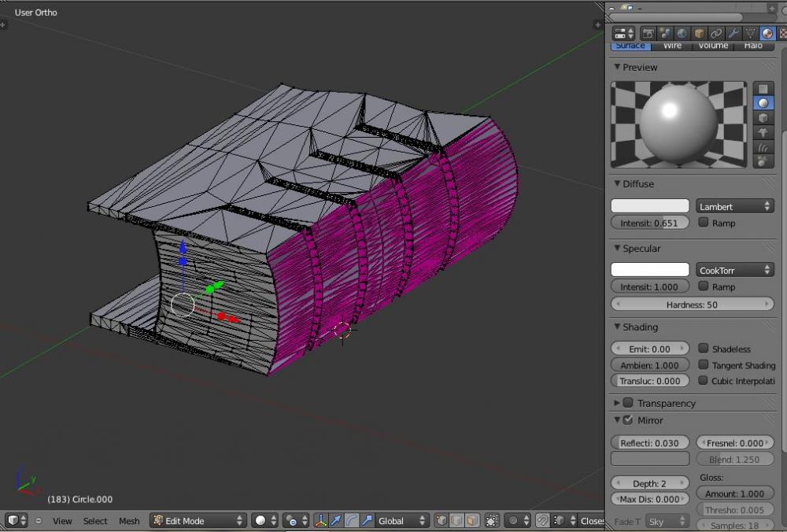Set preview to cube icon

tap(763, 118)
